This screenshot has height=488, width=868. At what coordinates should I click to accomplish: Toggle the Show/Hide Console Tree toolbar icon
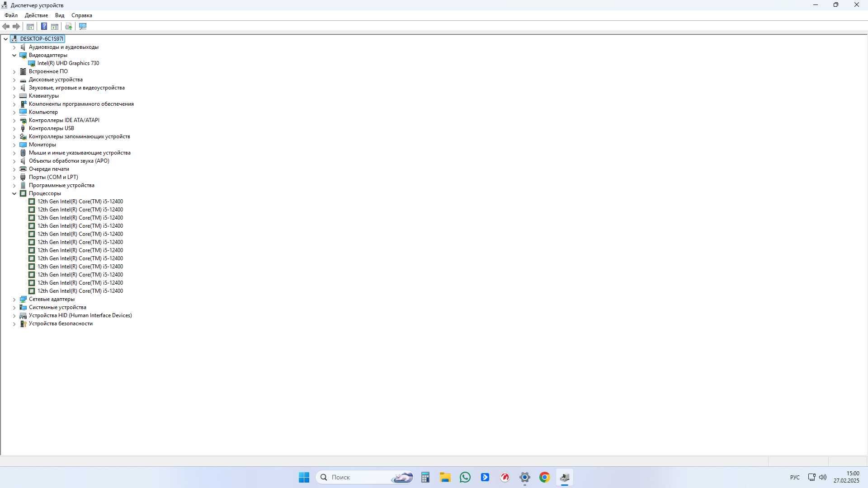(x=30, y=26)
